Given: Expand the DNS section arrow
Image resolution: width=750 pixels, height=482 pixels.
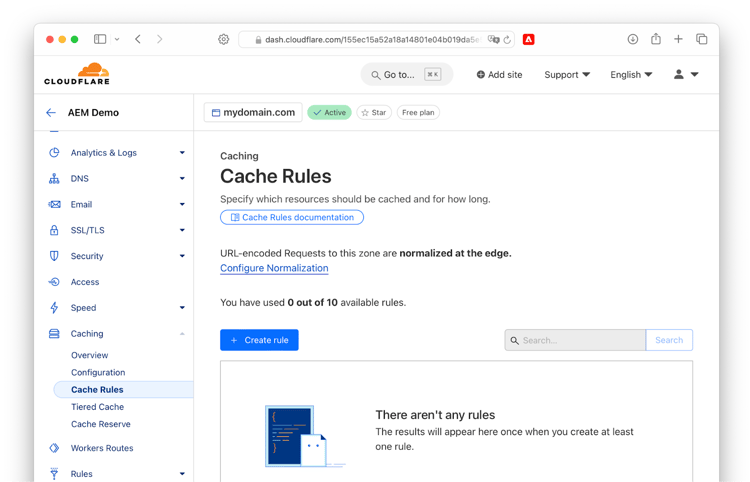Looking at the screenshot, I should (182, 178).
